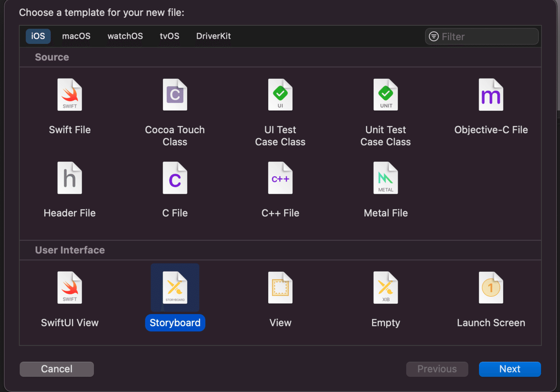The image size is (560, 392).
Task: Switch to the macOS platform tab
Action: pyautogui.click(x=76, y=36)
